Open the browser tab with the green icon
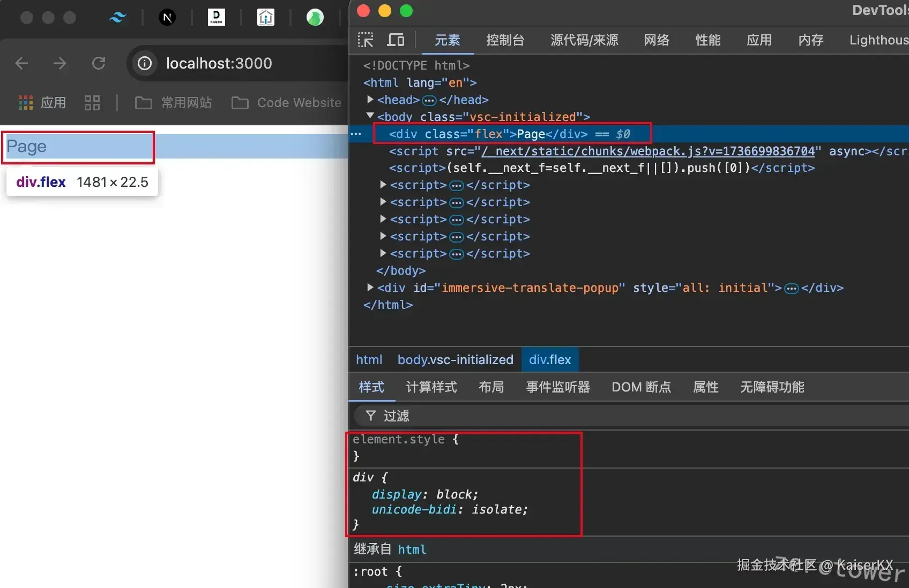This screenshot has height=588, width=909. coord(315,17)
